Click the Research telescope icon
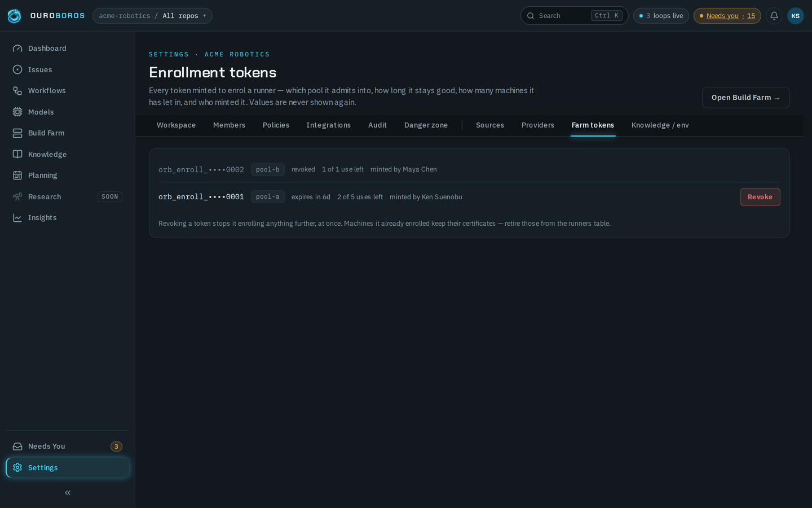 [x=17, y=196]
